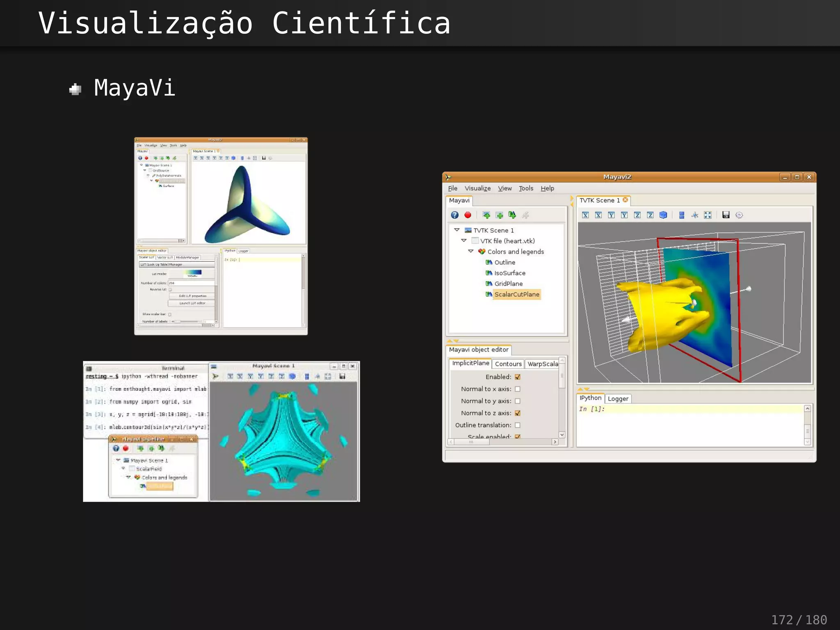
Task: Collapse the Colors and legends node, heart.vtk tree
Action: click(x=471, y=251)
